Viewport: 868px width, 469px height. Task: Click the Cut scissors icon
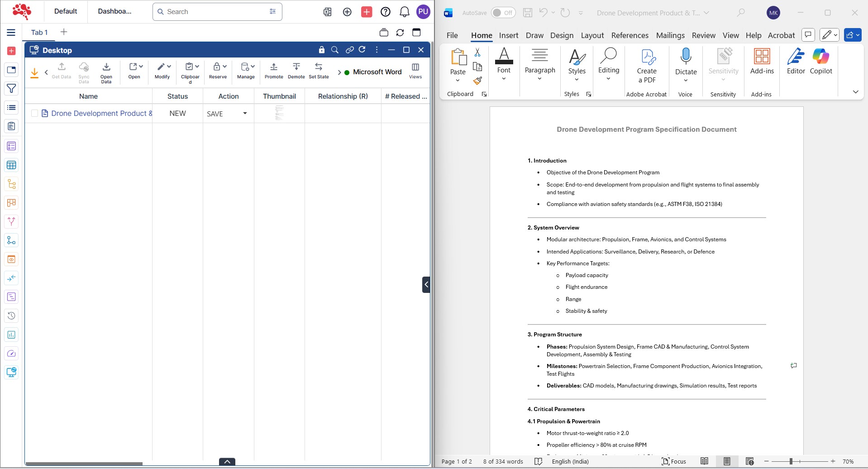pyautogui.click(x=477, y=53)
